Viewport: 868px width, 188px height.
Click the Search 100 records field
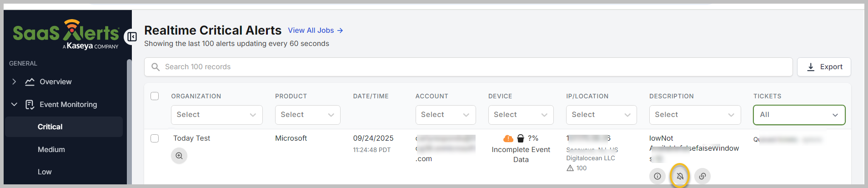click(x=468, y=67)
